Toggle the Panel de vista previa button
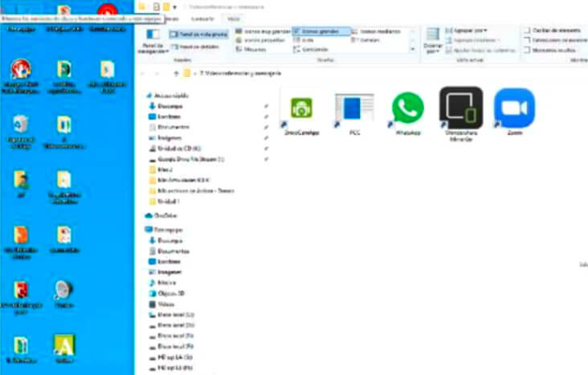This screenshot has width=588, height=375. coord(198,34)
